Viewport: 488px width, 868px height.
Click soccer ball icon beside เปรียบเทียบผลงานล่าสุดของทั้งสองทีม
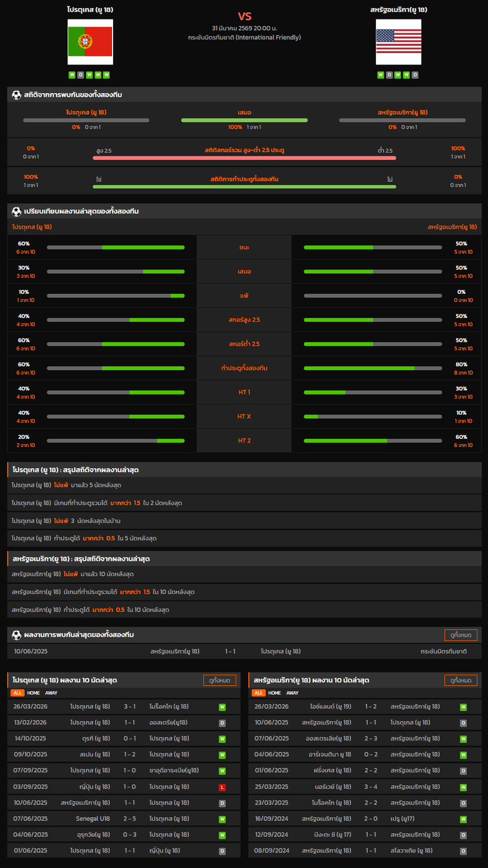[x=17, y=211]
